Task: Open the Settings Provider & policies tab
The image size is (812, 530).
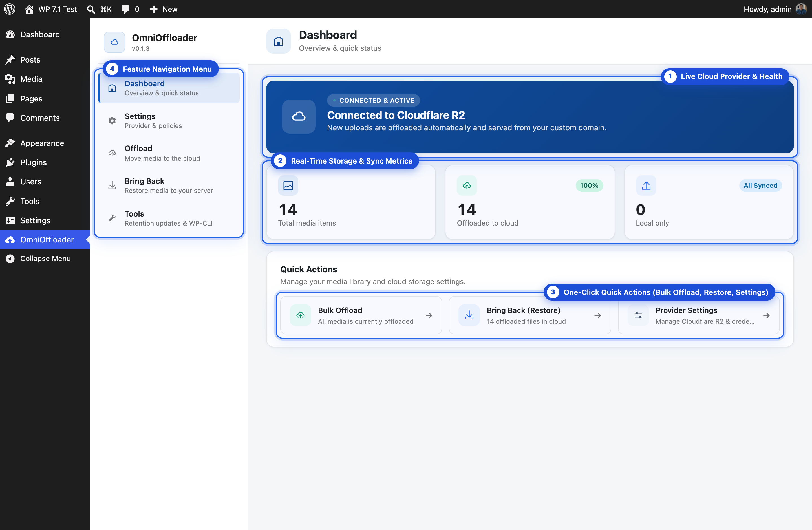Action: (169, 121)
